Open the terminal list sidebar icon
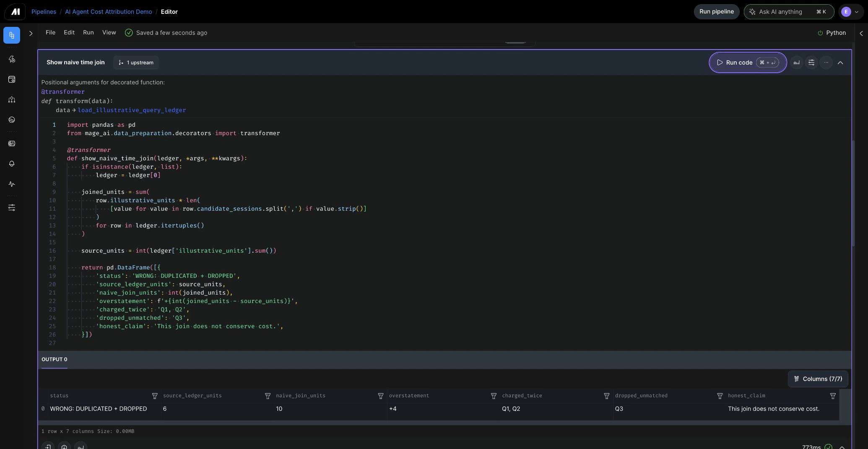Image resolution: width=868 pixels, height=449 pixels. click(12, 144)
